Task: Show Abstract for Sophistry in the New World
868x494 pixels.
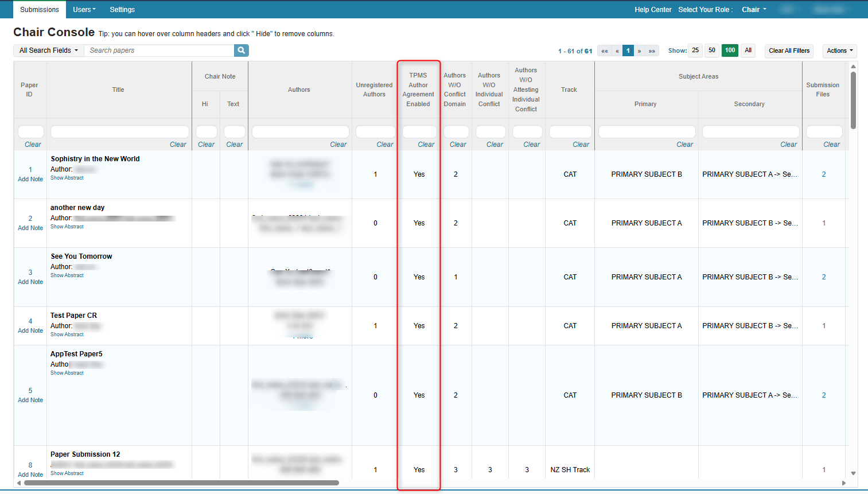Action: click(x=67, y=178)
